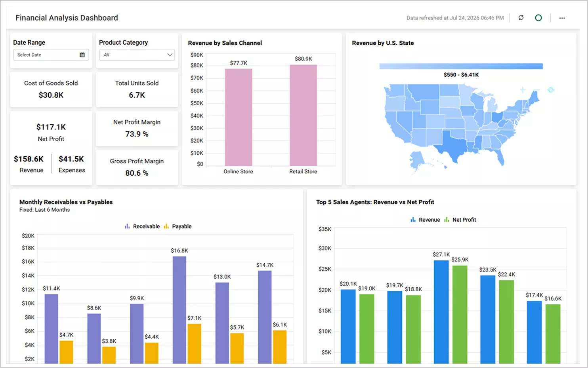This screenshot has height=368, width=588.
Task: Click the Select Date input field
Action: pos(51,55)
